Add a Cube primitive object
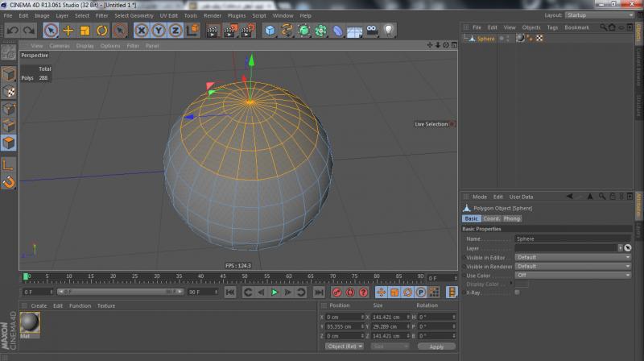644x361 pixels. 270,31
